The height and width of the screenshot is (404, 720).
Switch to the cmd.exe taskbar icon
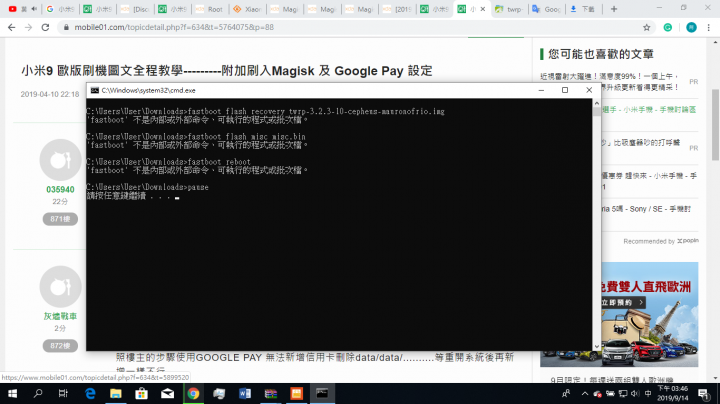[x=322, y=393]
